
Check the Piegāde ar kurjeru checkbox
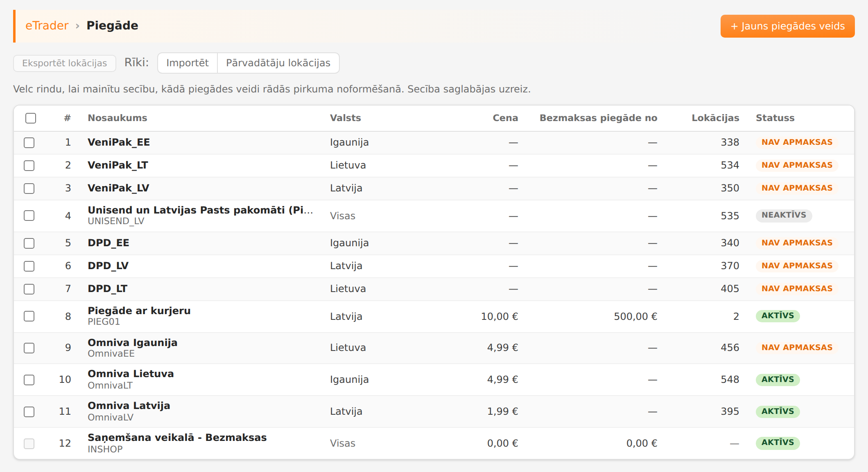click(29, 316)
